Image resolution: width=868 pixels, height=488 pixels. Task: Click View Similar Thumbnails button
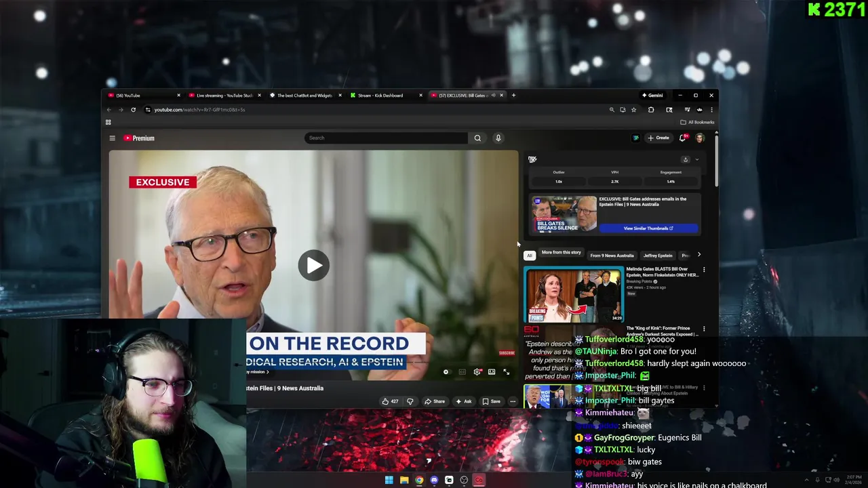pyautogui.click(x=648, y=228)
